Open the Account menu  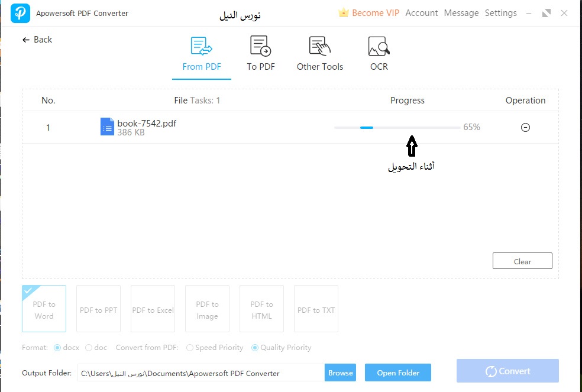[421, 13]
